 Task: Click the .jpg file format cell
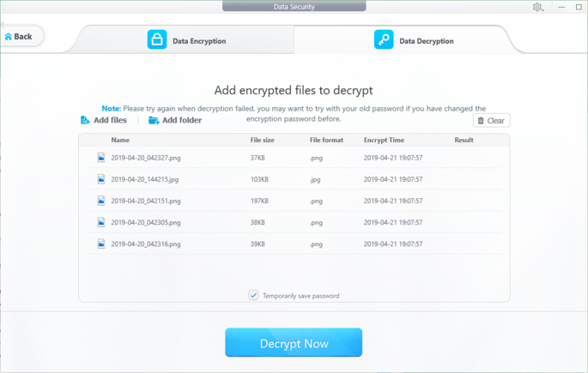tap(315, 180)
